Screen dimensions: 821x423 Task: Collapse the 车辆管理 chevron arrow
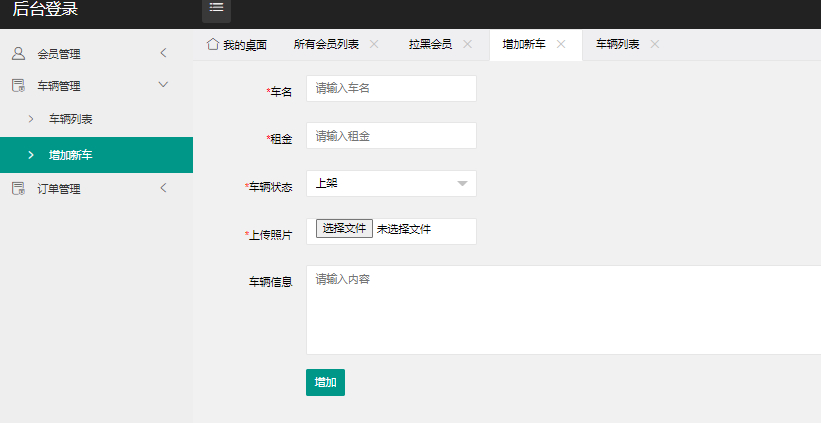[x=163, y=84]
